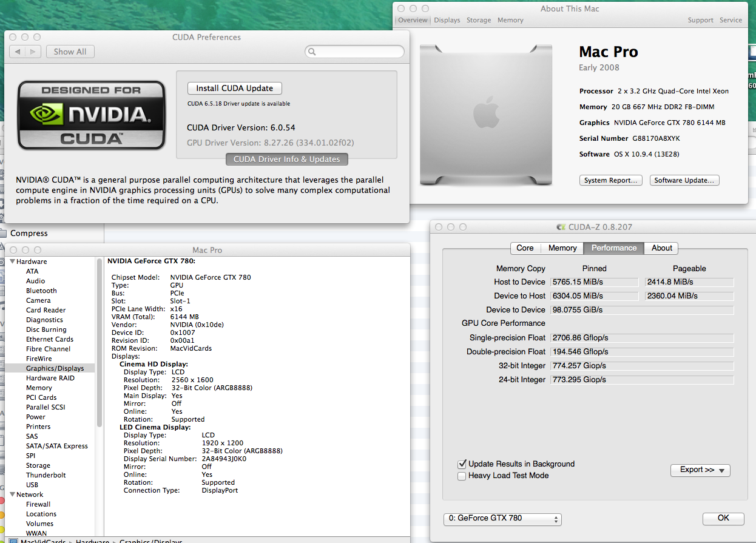The image size is (756, 543).
Task: Select SATA/SATA Express in the sidebar
Action: pyautogui.click(x=57, y=447)
